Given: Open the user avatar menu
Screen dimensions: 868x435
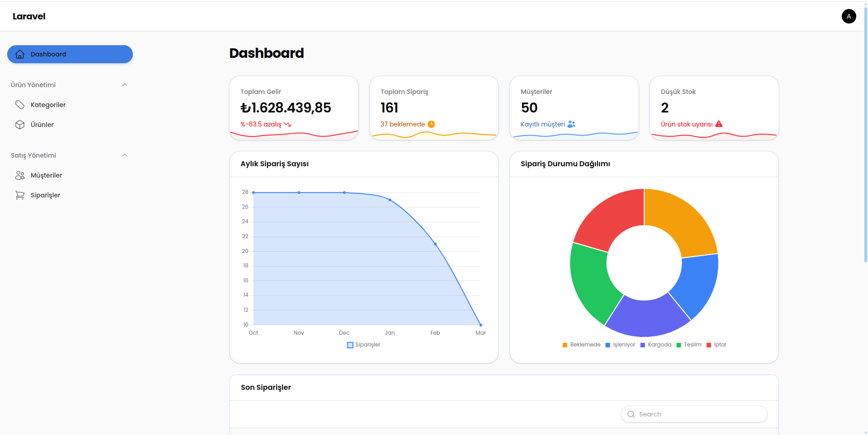Looking at the screenshot, I should pos(849,16).
